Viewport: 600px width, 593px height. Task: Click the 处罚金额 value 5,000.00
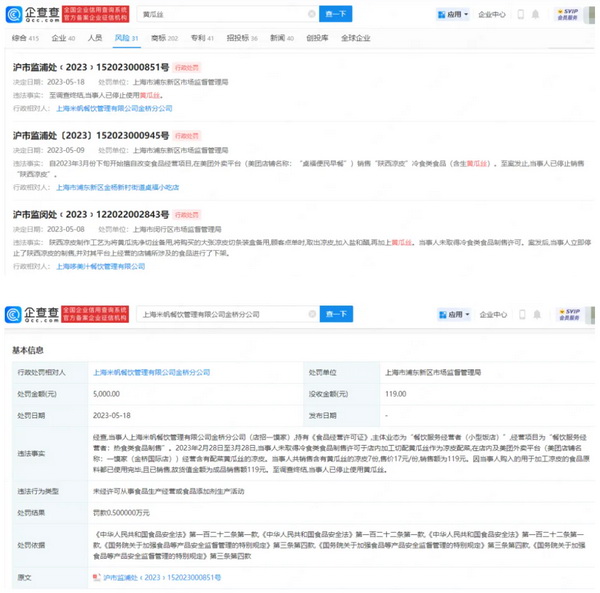[x=106, y=394]
